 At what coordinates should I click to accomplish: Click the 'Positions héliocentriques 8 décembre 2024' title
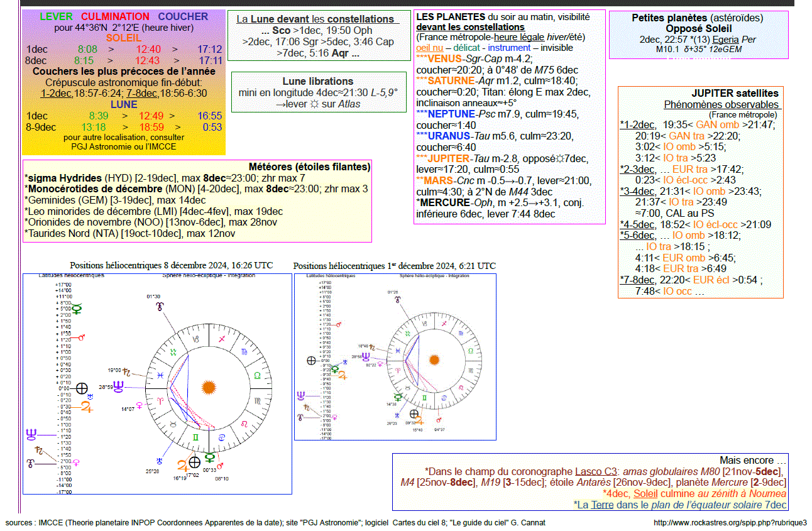click(172, 266)
